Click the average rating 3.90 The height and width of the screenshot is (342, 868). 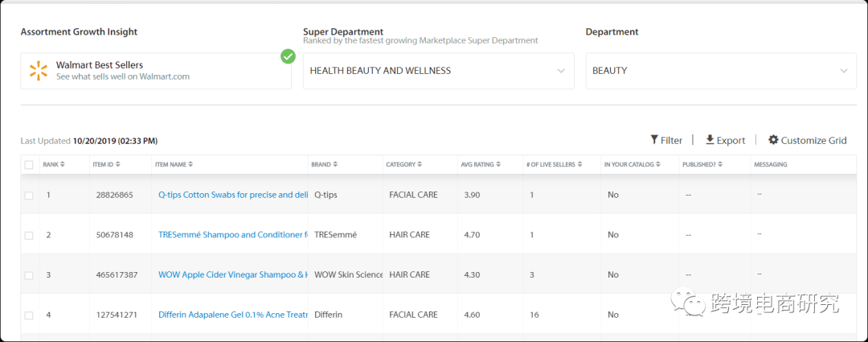473,195
